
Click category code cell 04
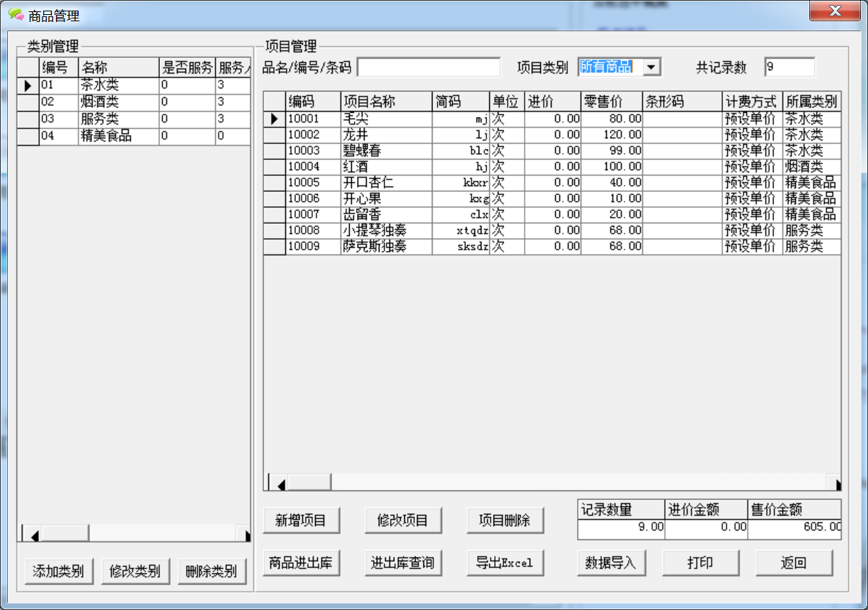pos(59,136)
